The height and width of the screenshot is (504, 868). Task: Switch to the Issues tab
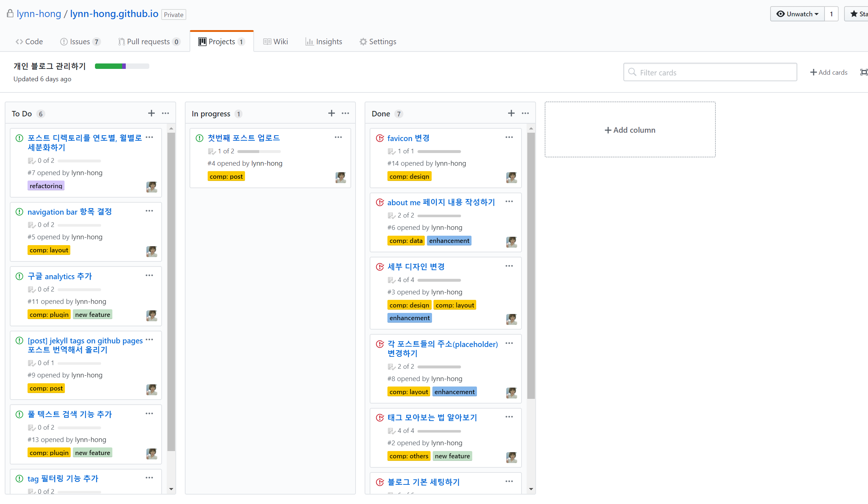80,42
